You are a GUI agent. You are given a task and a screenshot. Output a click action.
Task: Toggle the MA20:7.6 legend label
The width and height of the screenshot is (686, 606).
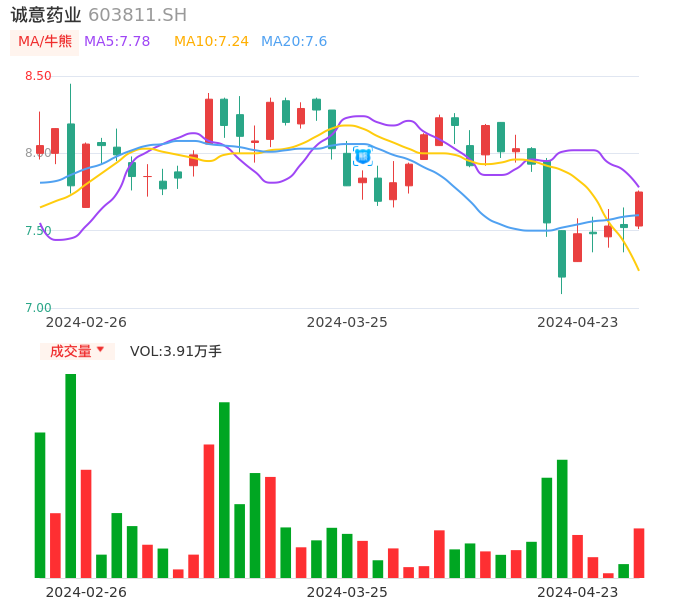(294, 42)
